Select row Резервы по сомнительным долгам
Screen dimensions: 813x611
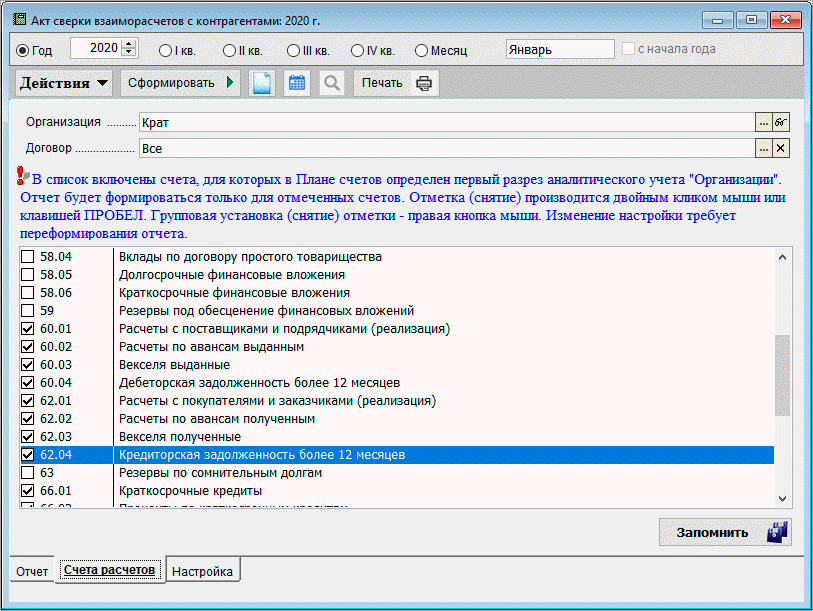coord(397,473)
